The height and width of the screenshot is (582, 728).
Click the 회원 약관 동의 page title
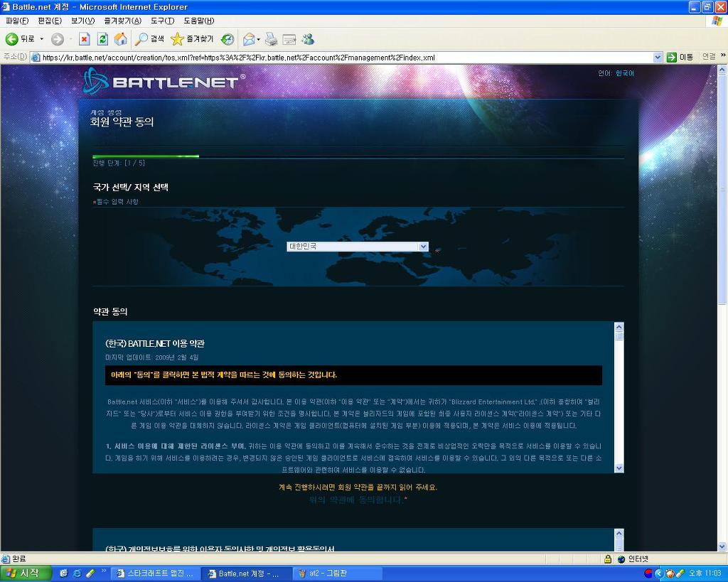(x=122, y=122)
